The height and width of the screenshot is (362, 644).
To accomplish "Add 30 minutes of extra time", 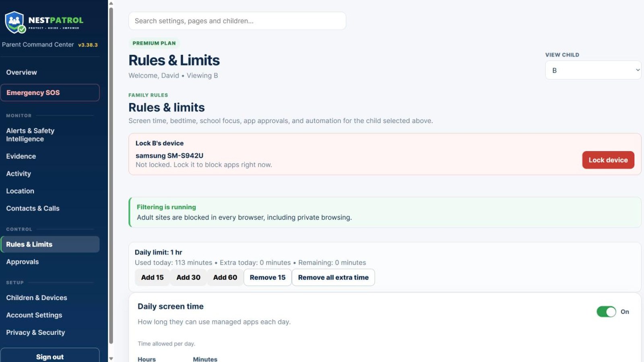I will 188,278.
